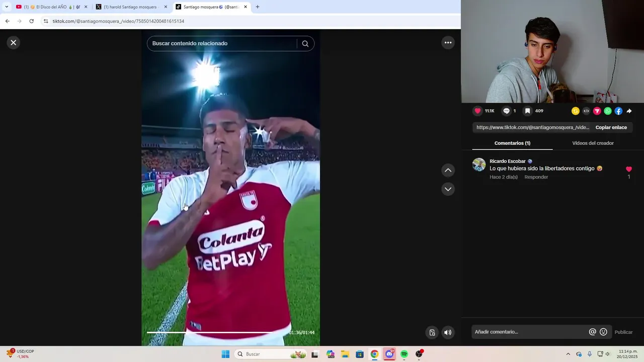Share via red send-to-friends icon
This screenshot has height=362, width=644.
597,111
